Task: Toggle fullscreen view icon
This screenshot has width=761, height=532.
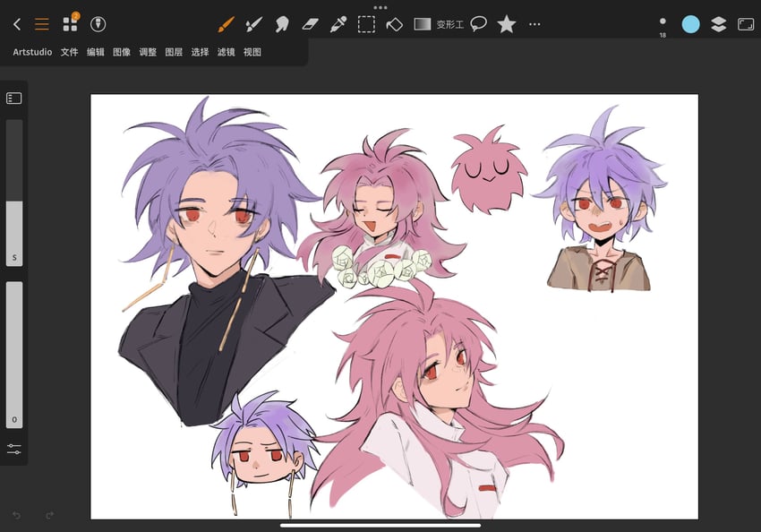Action: tap(746, 24)
